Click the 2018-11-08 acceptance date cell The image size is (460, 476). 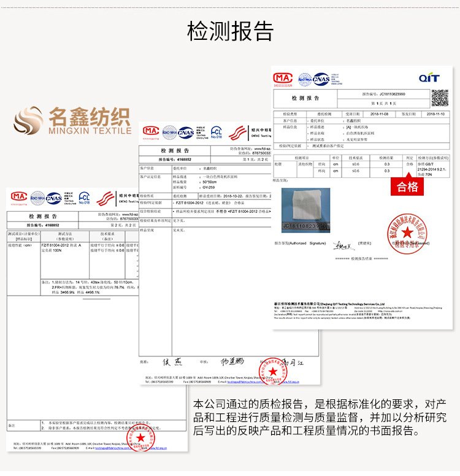click(x=379, y=114)
